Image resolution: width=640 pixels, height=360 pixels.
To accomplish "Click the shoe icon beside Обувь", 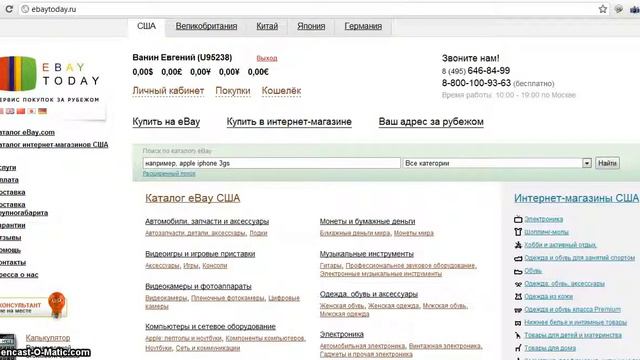I will (x=518, y=271).
